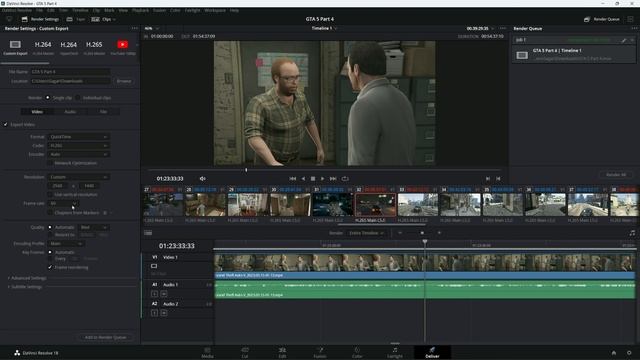Open the timeline view options icon
Image resolution: width=640 pixels, height=360 pixels.
pos(148,233)
